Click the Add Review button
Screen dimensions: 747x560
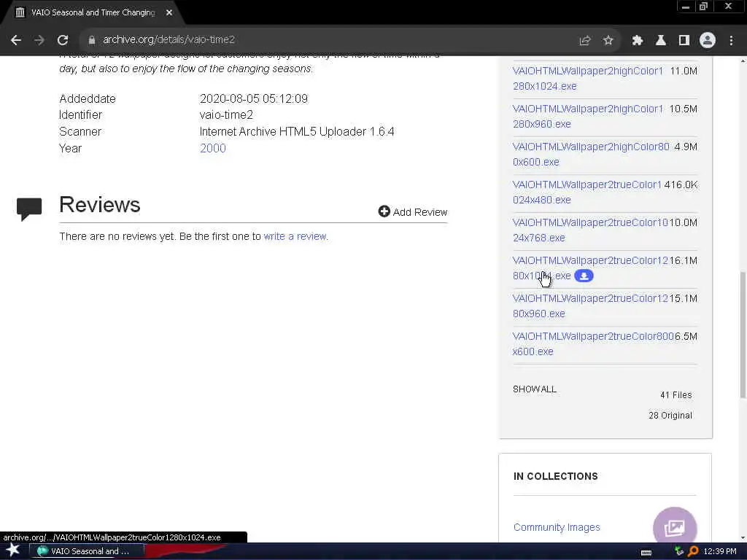point(413,212)
